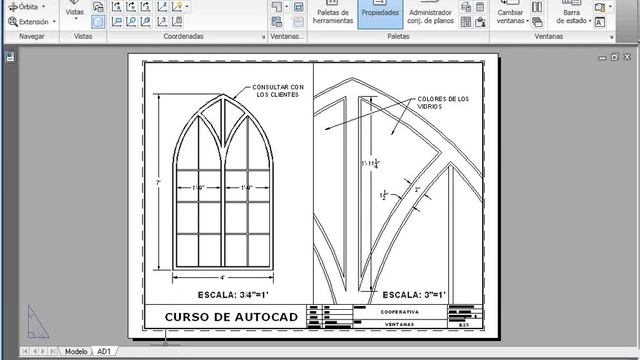Image resolution: width=640 pixels, height=360 pixels.
Task: Click the Extensión zoom tool
Action: 28,22
